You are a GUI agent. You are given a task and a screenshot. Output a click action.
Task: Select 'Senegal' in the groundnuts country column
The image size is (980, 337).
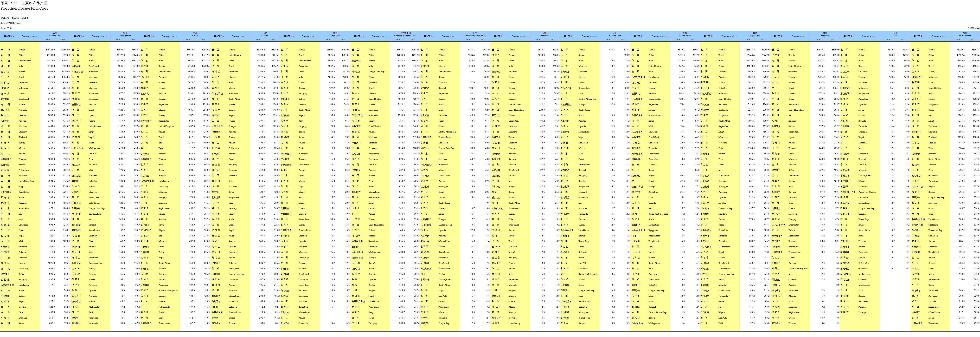point(443,88)
